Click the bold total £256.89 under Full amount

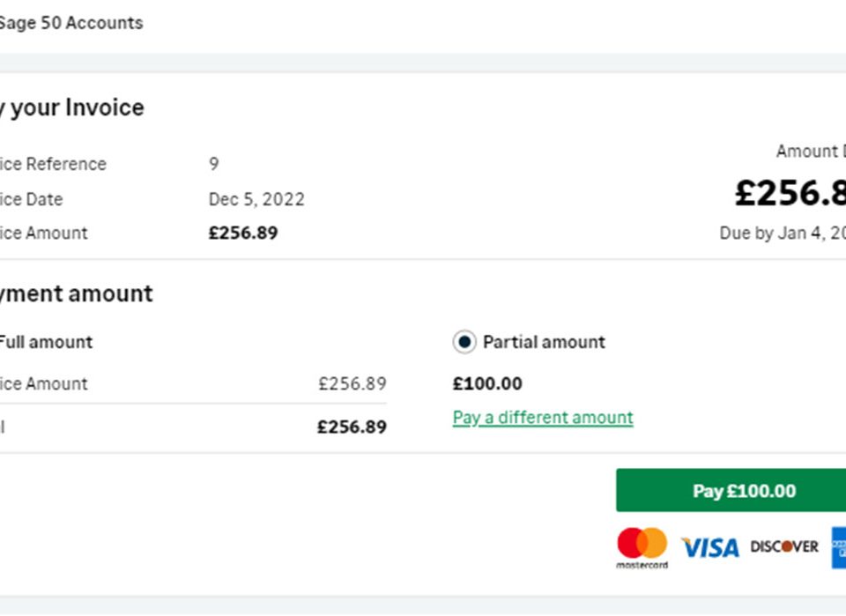[x=352, y=427]
